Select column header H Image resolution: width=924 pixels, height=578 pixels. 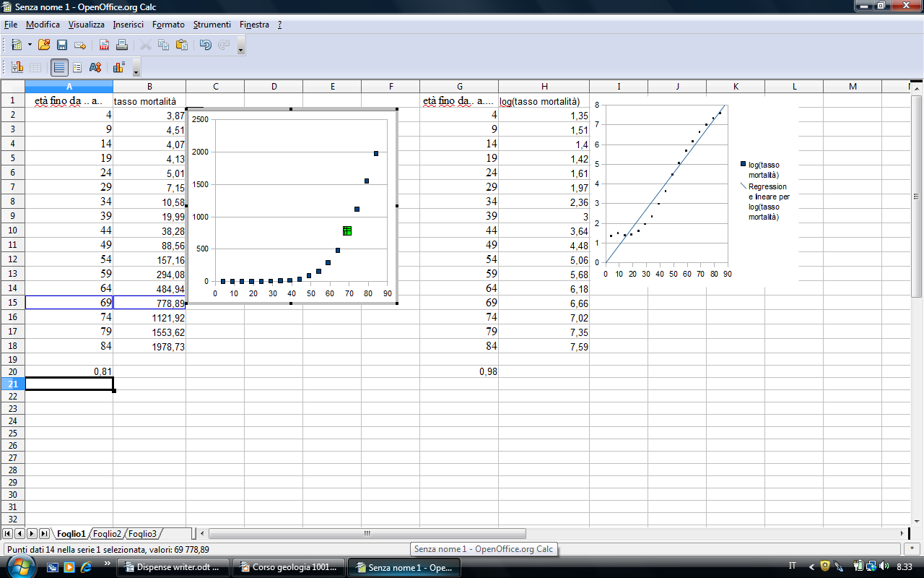pyautogui.click(x=544, y=87)
